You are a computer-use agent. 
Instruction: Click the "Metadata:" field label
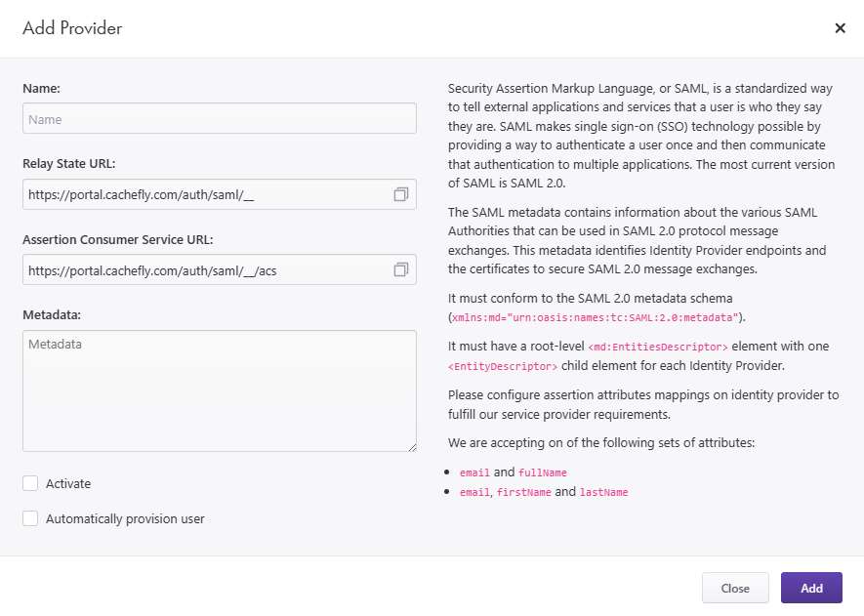pyautogui.click(x=52, y=314)
